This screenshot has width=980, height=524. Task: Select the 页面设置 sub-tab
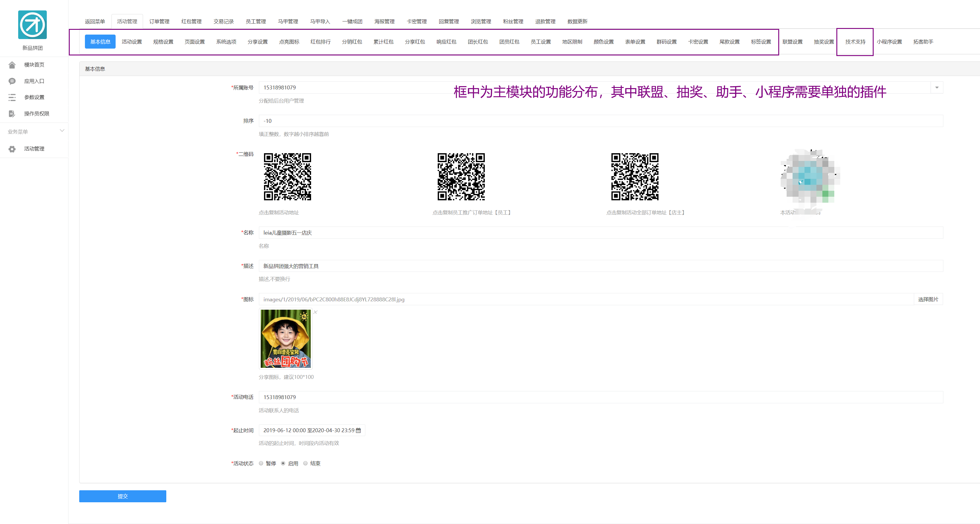pos(194,41)
